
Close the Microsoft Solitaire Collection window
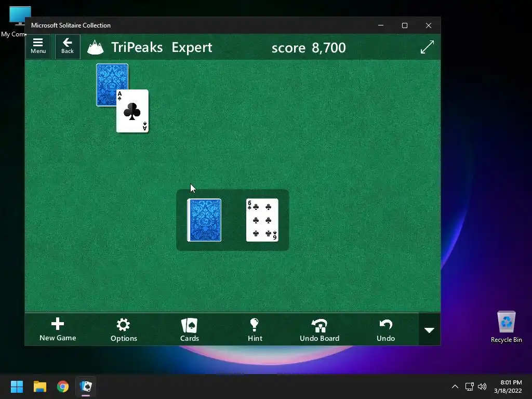click(429, 25)
